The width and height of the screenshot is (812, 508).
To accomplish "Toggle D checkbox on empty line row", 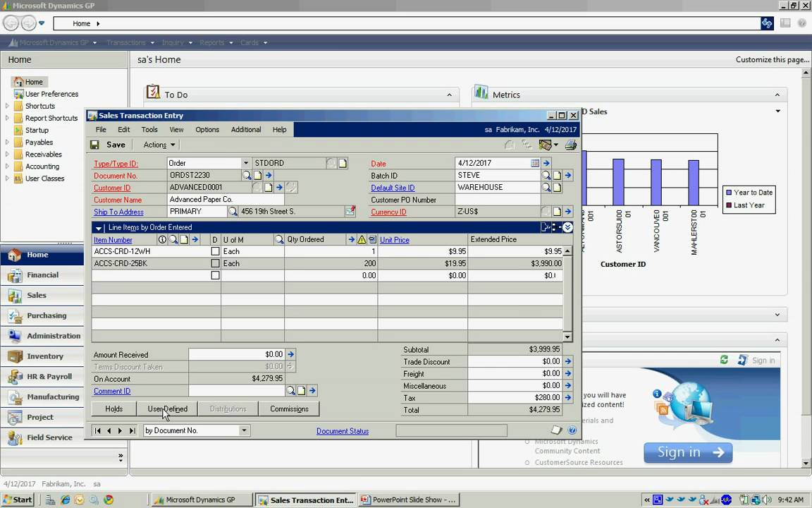I will pyautogui.click(x=215, y=275).
